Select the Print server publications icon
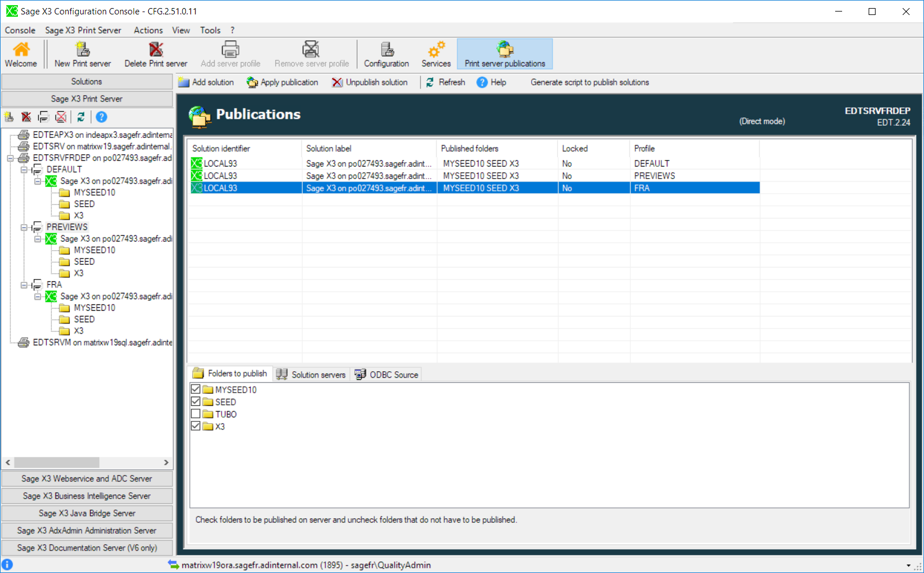 click(x=504, y=54)
